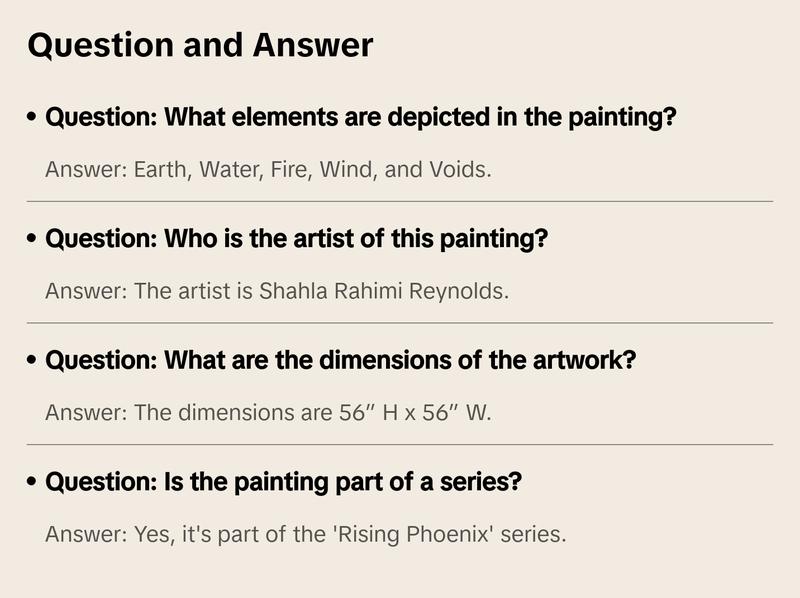800x598 pixels.
Task: Click the bullet before the artist question
Action: (x=33, y=240)
